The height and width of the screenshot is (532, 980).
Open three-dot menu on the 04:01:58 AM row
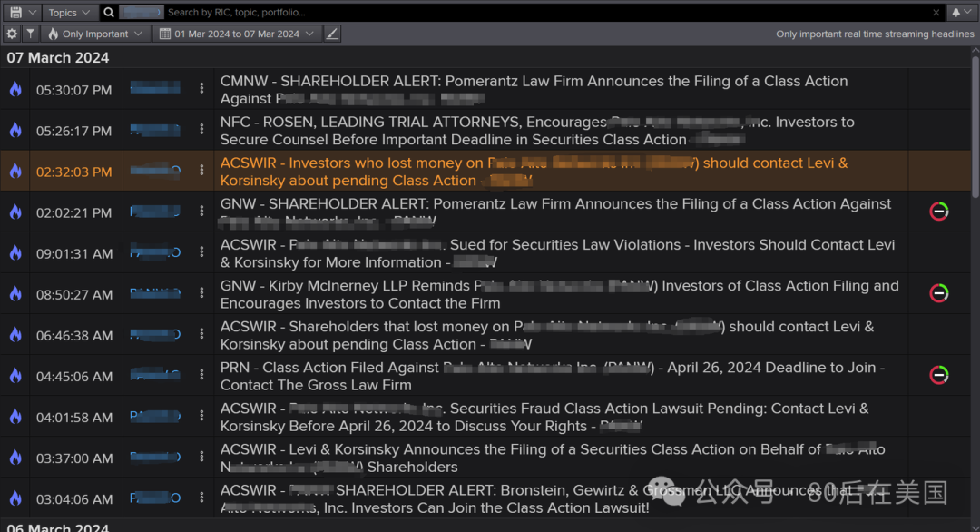pyautogui.click(x=201, y=416)
